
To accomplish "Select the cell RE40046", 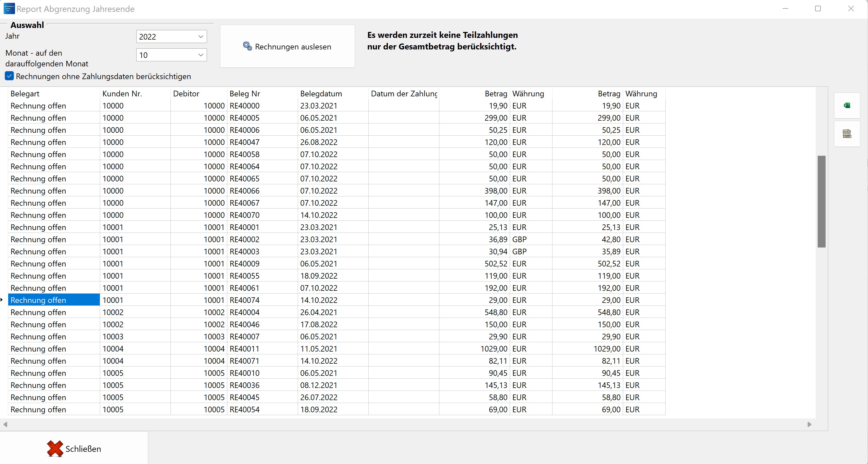I will click(x=262, y=324).
